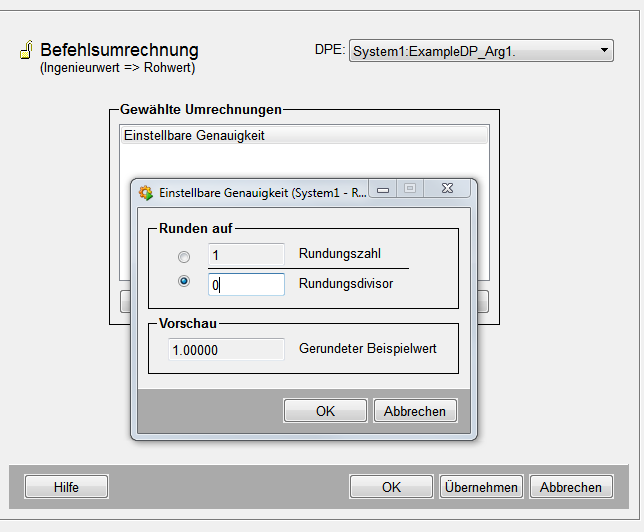The image size is (644, 532).
Task: Apply changes with Übernehmen
Action: tap(481, 487)
